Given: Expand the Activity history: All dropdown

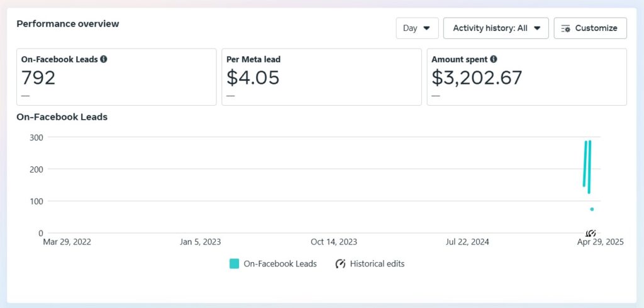Looking at the screenshot, I should [496, 28].
